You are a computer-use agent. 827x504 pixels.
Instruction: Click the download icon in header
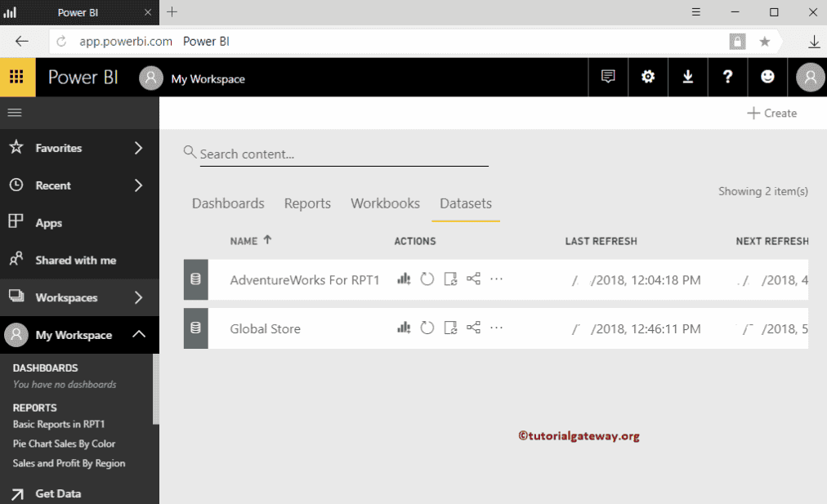(688, 77)
